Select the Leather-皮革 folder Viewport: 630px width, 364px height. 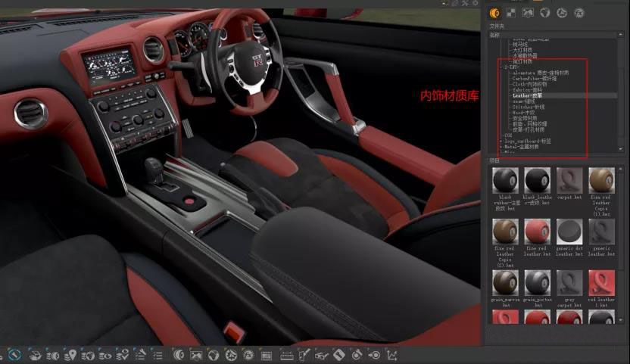pos(529,96)
